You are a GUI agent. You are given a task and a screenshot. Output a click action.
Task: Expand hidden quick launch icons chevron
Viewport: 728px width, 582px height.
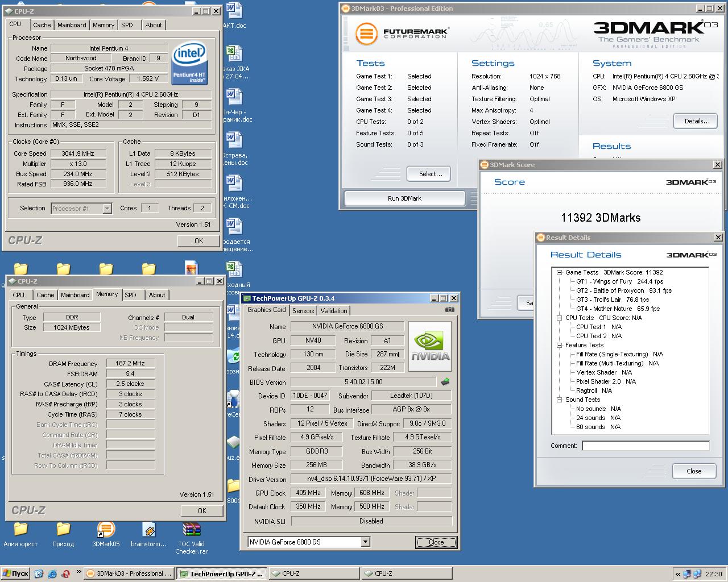point(78,572)
